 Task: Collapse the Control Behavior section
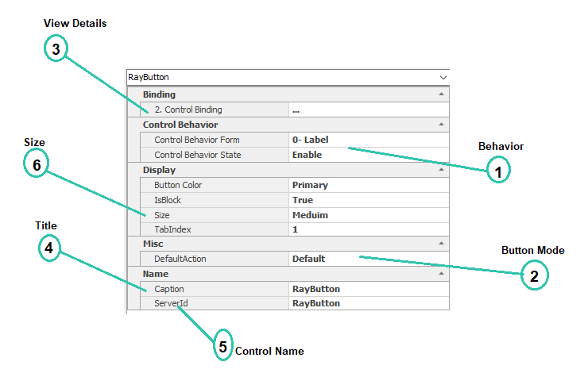[441, 125]
